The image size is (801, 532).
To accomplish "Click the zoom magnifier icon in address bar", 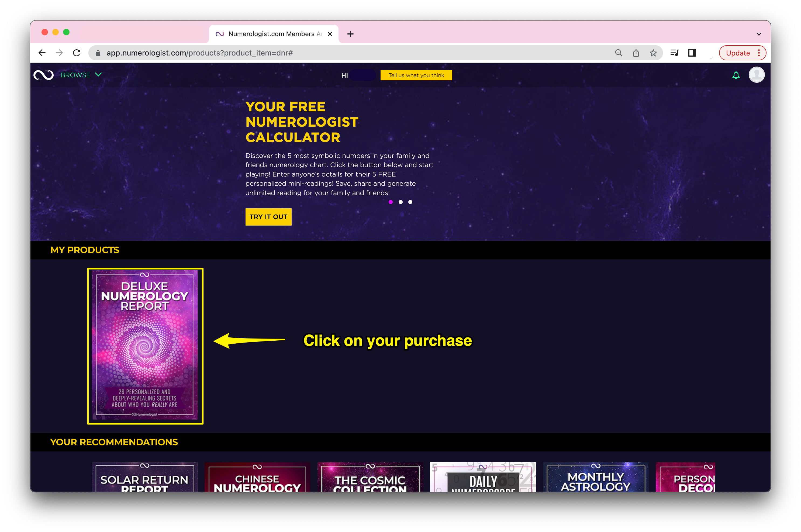I will pos(619,53).
